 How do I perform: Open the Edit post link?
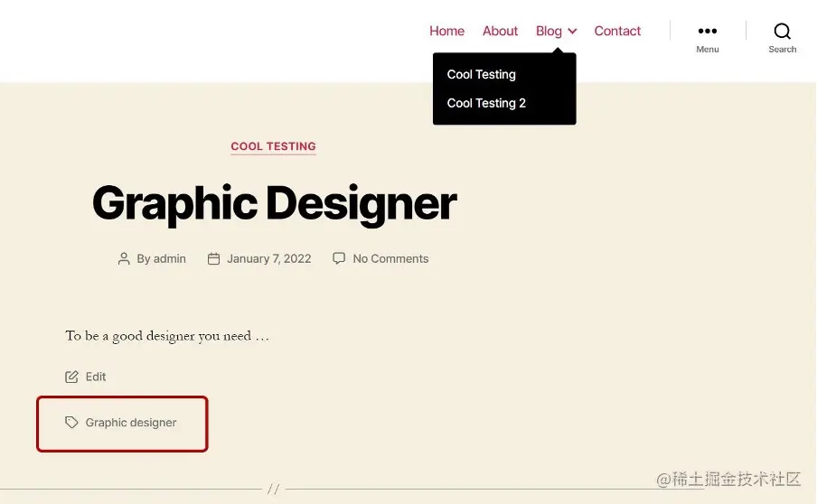(96, 377)
